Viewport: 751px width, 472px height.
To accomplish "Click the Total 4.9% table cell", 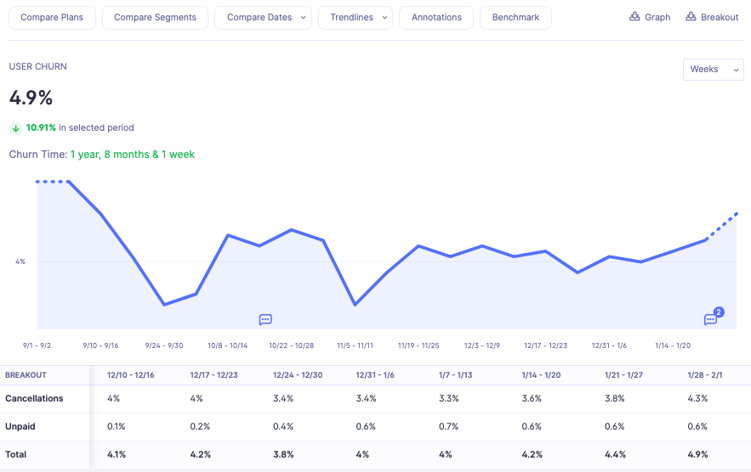I will pyautogui.click(x=697, y=454).
